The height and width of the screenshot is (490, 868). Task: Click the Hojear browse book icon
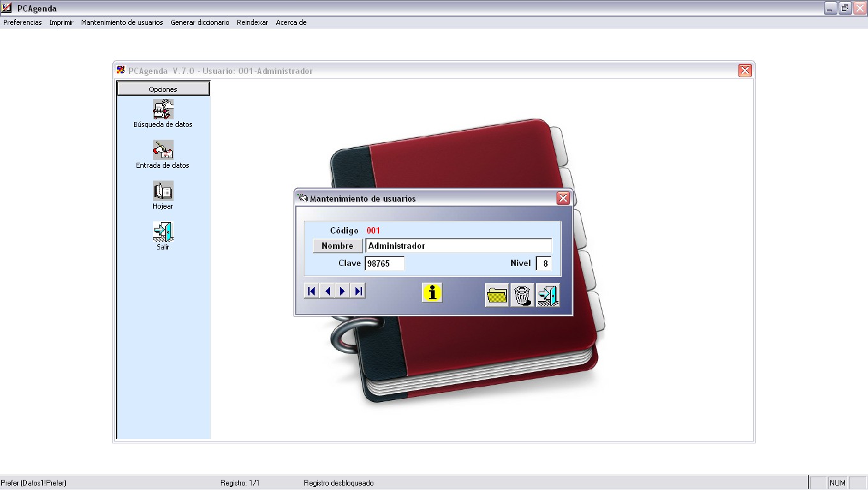tap(163, 191)
